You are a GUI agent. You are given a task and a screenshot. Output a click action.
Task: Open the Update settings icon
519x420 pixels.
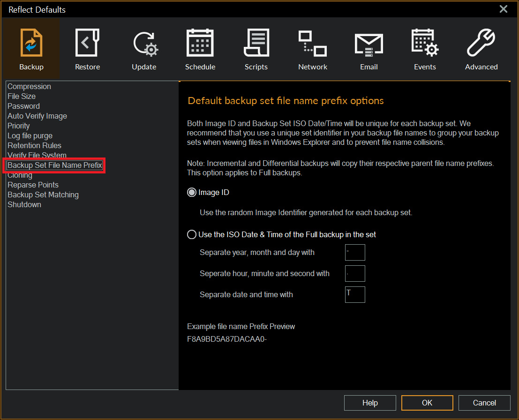point(144,48)
